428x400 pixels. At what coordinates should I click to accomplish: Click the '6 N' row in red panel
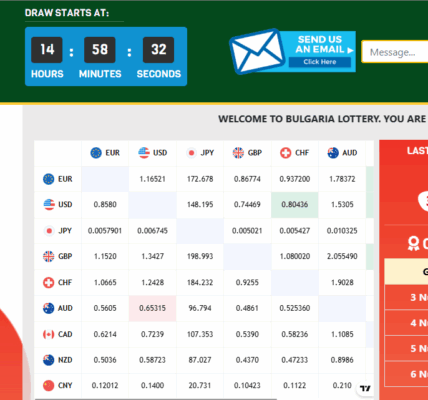tap(406, 374)
